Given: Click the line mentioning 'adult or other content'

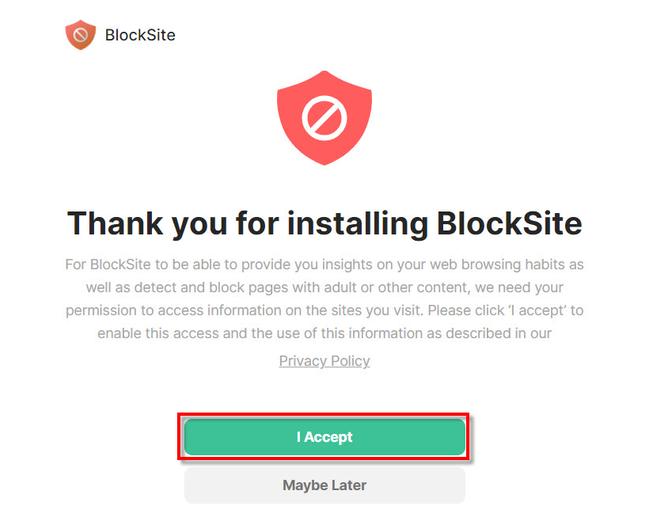Looking at the screenshot, I should [x=324, y=287].
